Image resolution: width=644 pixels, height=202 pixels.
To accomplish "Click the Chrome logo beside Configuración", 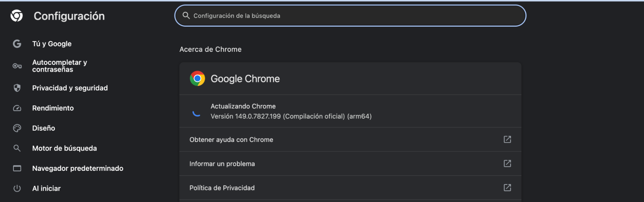I will (x=17, y=16).
